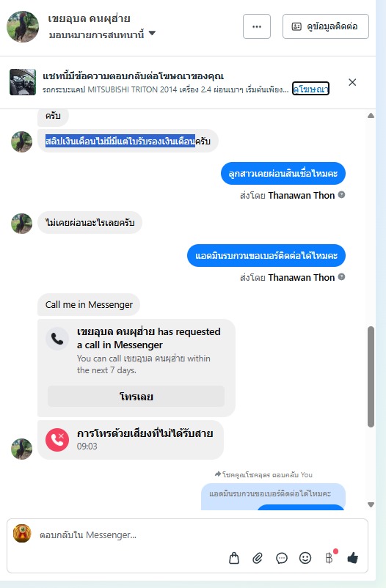Viewport: 386px width, 588px height.
Task: Click scroll-up arrow of conversation
Action: pyautogui.click(x=371, y=116)
